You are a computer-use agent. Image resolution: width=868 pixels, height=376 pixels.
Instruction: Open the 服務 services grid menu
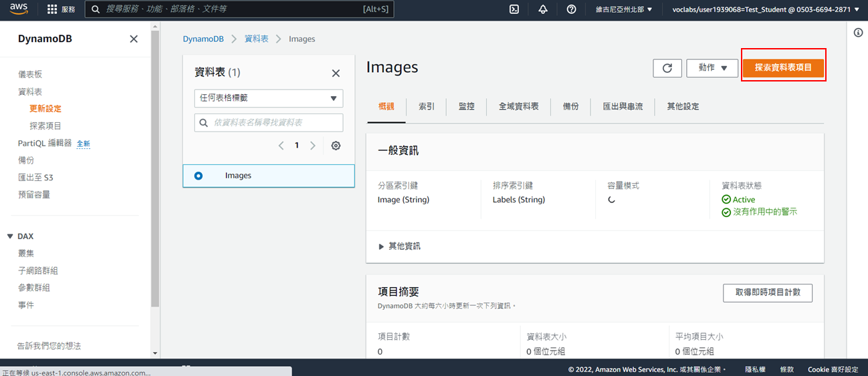(x=61, y=9)
